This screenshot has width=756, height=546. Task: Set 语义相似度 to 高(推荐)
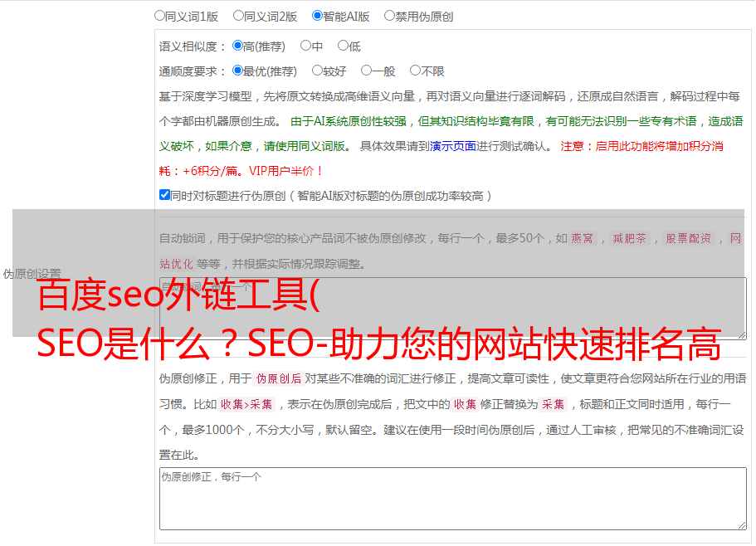tap(237, 46)
